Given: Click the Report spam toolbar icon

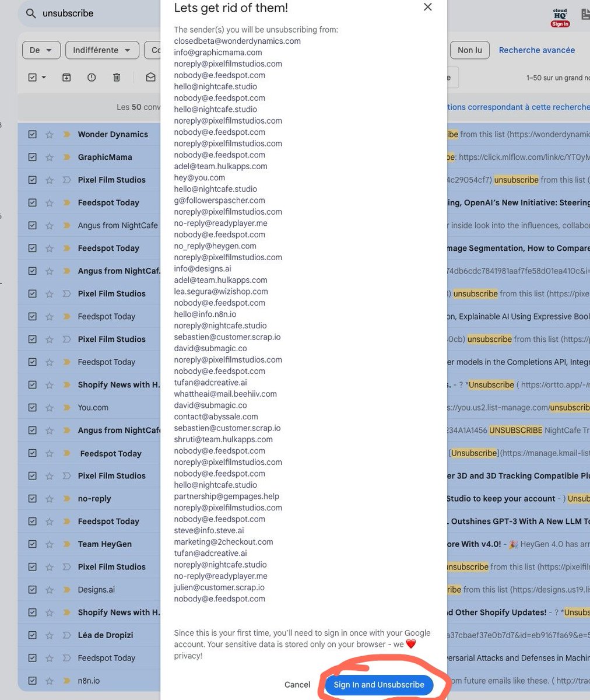Looking at the screenshot, I should [92, 78].
